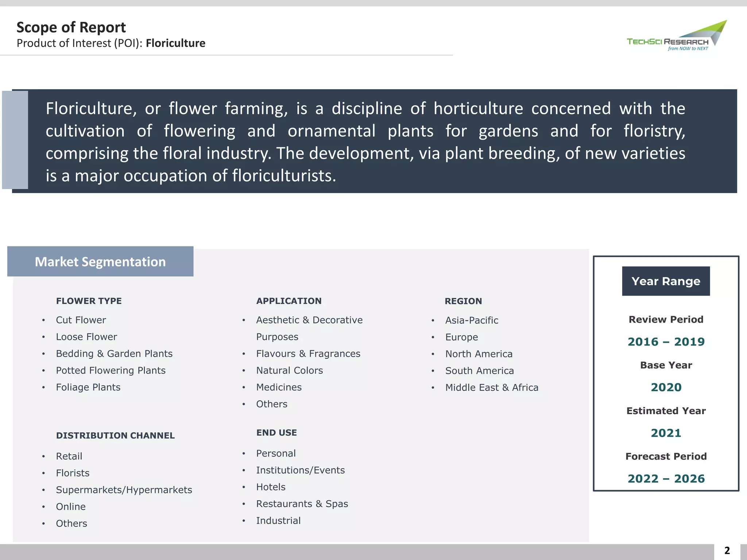
Task: Click the APPLICATION heading
Action: pos(289,301)
